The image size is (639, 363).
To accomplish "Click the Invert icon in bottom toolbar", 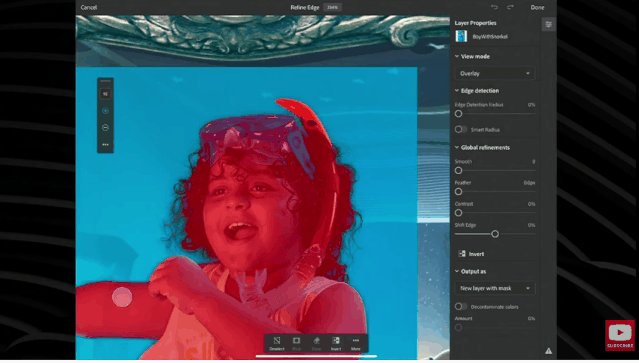I will pos(336,340).
